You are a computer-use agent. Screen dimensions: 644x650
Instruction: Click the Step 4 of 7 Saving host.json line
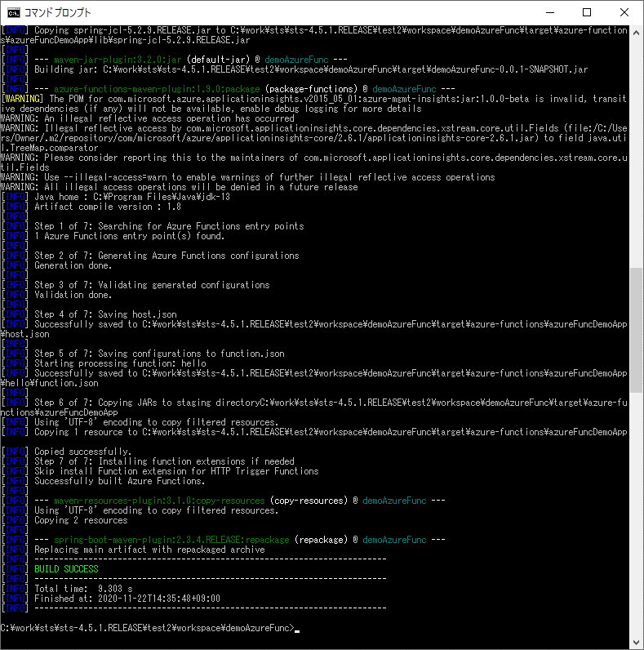(x=104, y=314)
